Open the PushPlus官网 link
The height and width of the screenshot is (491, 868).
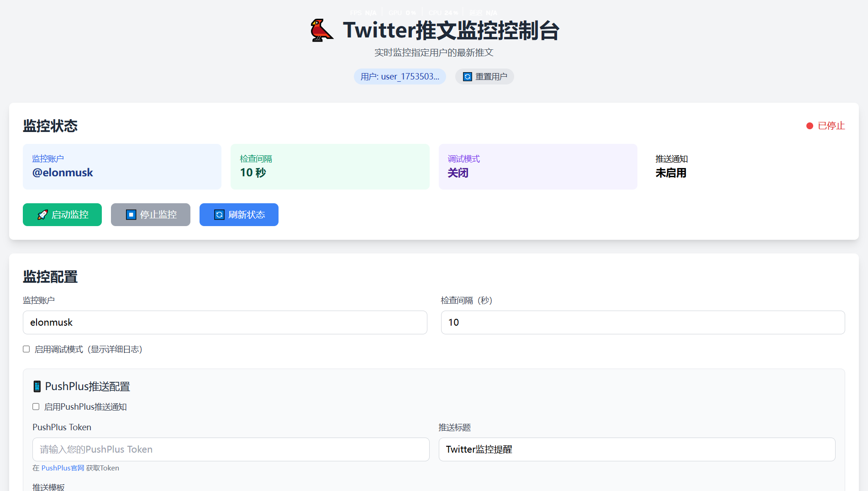[63, 468]
